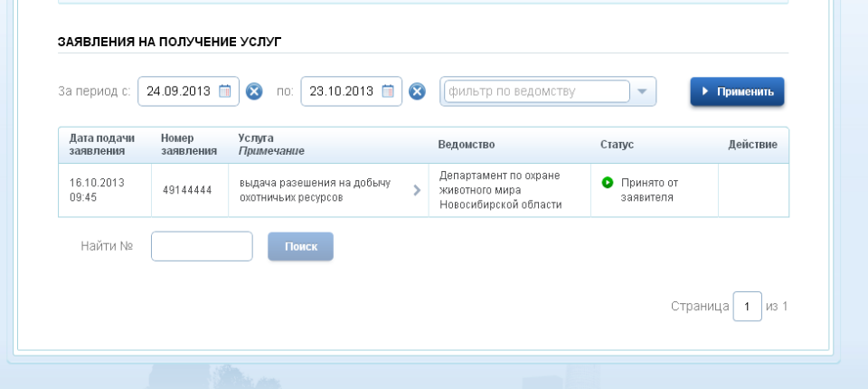This screenshot has width=868, height=389.
Task: Open the calendar picker for start date
Action: click(225, 91)
